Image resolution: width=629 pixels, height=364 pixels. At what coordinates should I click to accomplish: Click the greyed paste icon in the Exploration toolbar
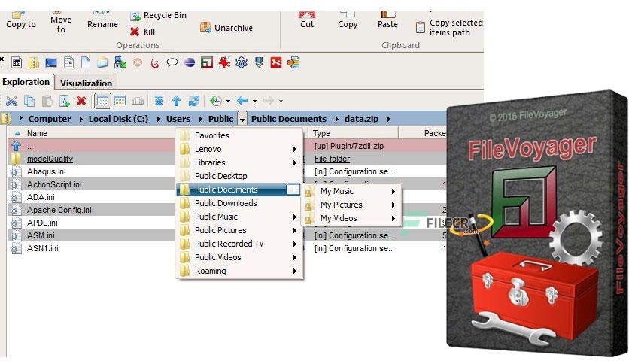[47, 101]
